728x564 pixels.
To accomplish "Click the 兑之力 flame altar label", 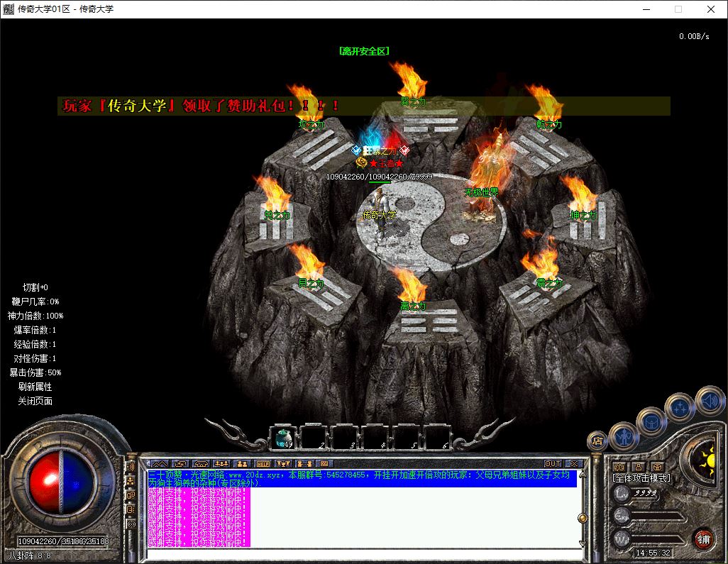I will (277, 215).
